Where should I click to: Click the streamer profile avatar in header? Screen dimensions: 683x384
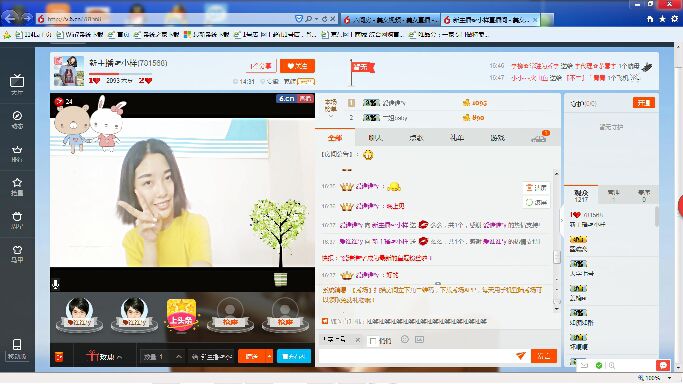[69, 71]
